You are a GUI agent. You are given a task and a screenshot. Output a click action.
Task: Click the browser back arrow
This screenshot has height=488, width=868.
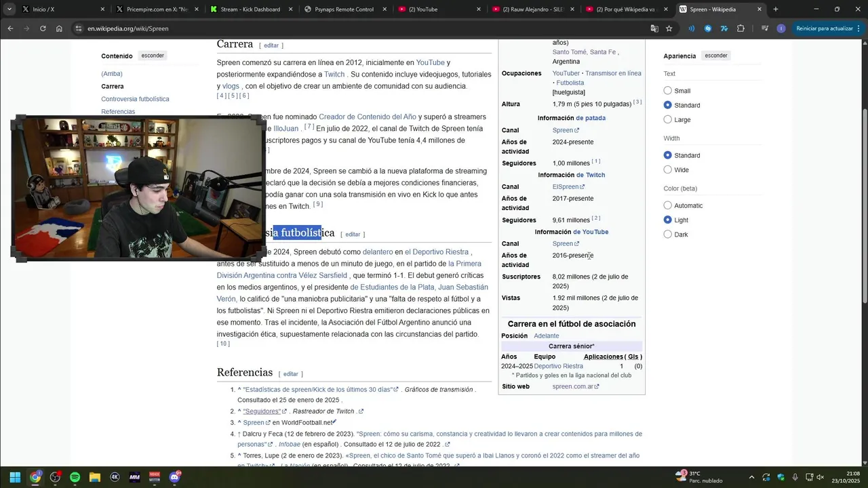tap(10, 28)
